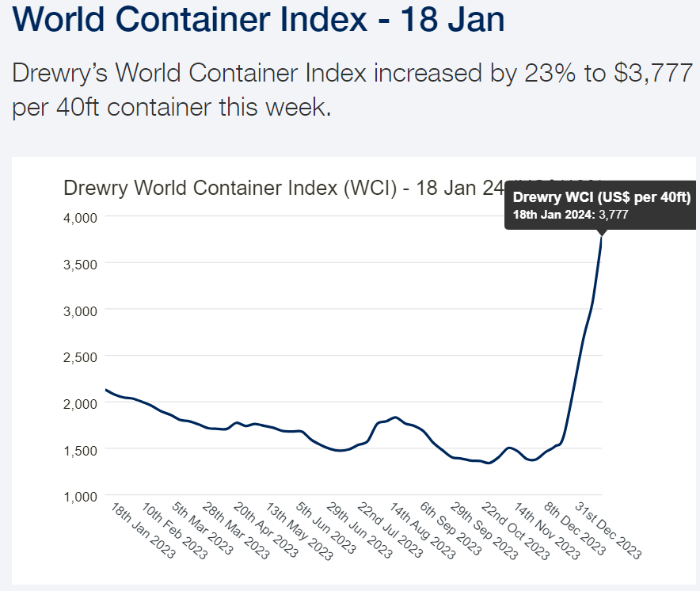700x591 pixels.
Task: Select the 10th Feb 2023 x-axis label
Action: tap(174, 530)
